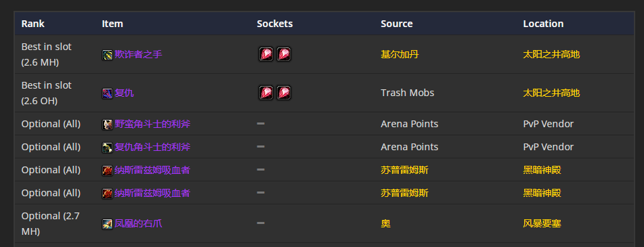Open the 野蛮角斗士的利斧 item link
Screen dimensions: 644x247
click(152, 124)
